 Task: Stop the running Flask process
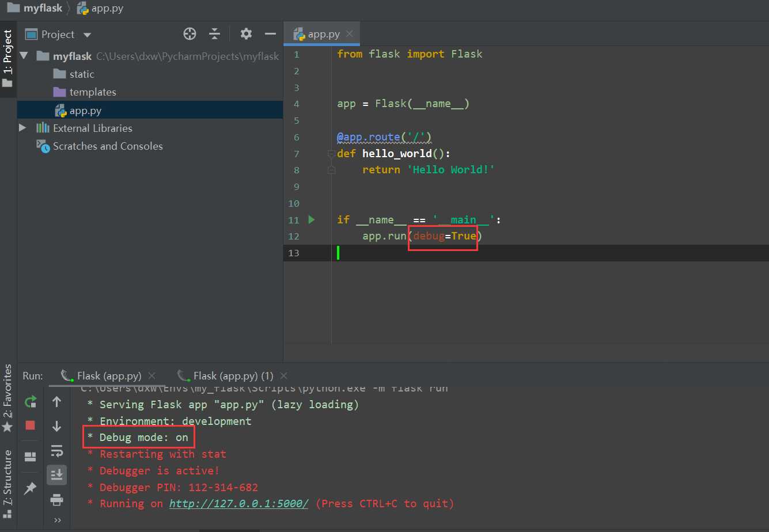tap(31, 425)
